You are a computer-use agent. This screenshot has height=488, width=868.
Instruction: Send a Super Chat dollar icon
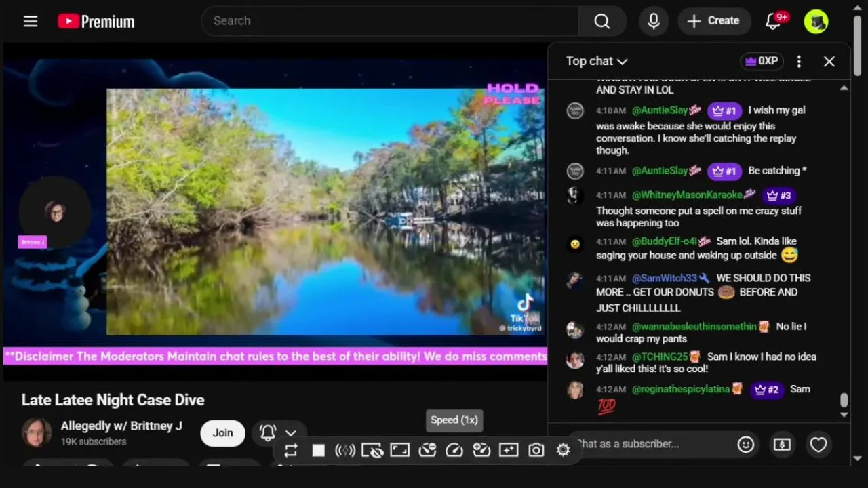pos(782,445)
